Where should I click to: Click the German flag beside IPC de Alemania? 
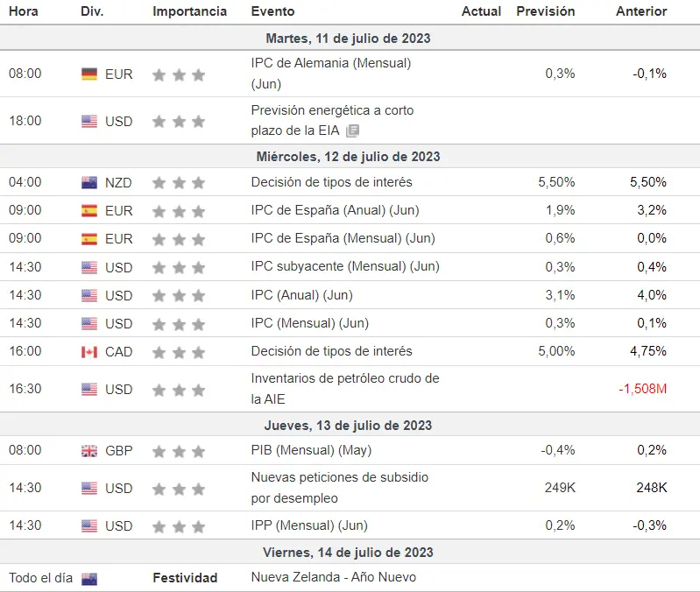tap(89, 74)
